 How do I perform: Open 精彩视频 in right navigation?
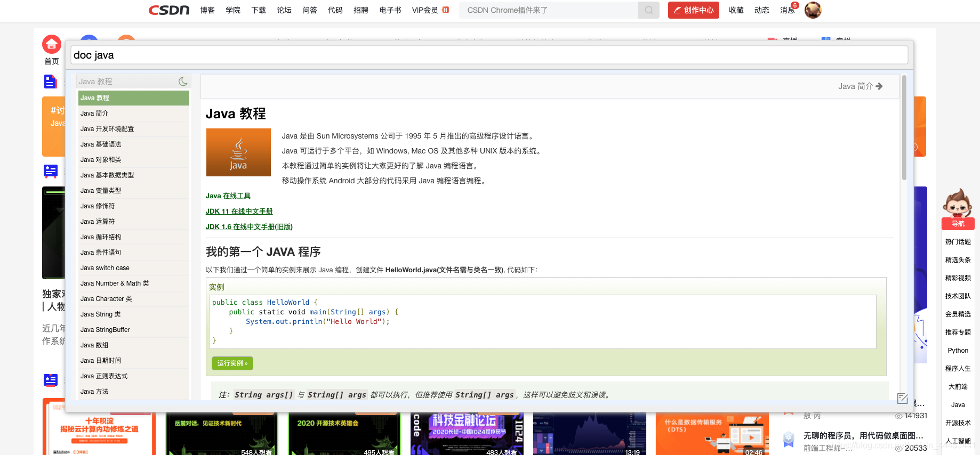(x=958, y=278)
